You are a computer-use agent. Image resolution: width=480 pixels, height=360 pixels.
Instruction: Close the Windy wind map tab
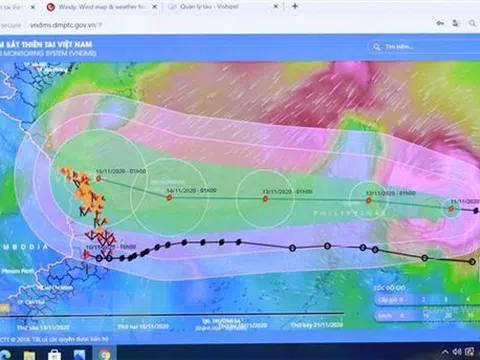(154, 7)
